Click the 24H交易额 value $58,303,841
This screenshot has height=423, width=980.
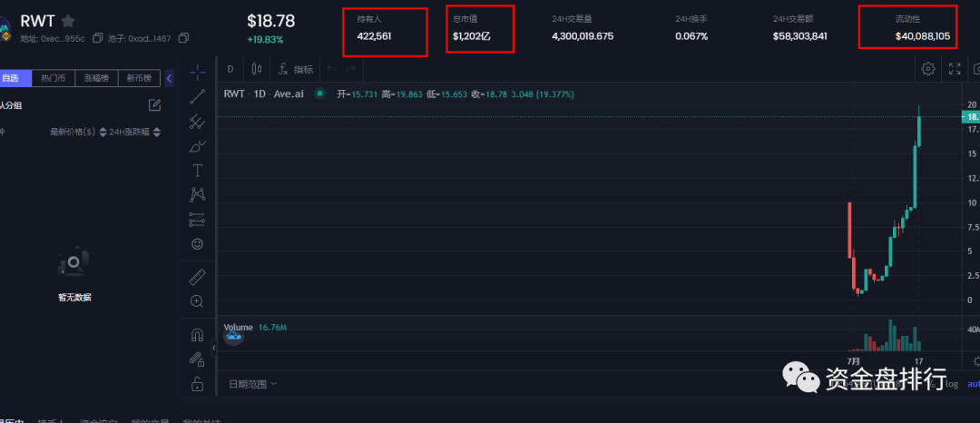coord(799,36)
